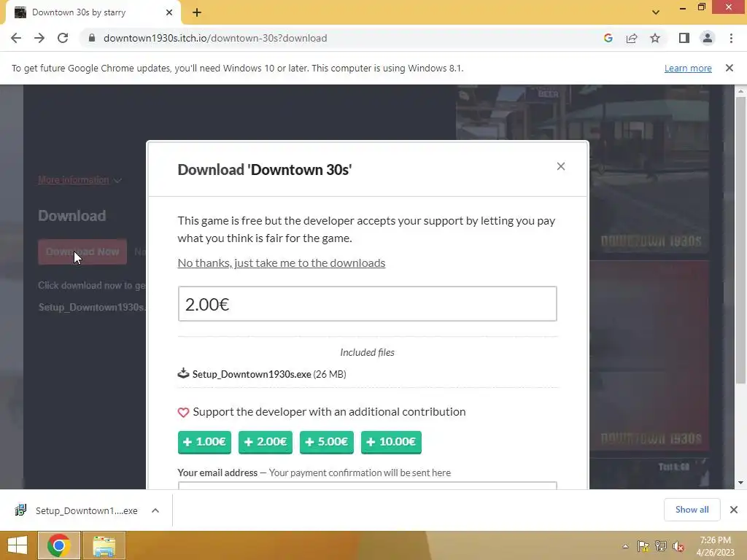View site information lock icon
Image resolution: width=747 pixels, height=560 pixels.
pyautogui.click(x=92, y=38)
